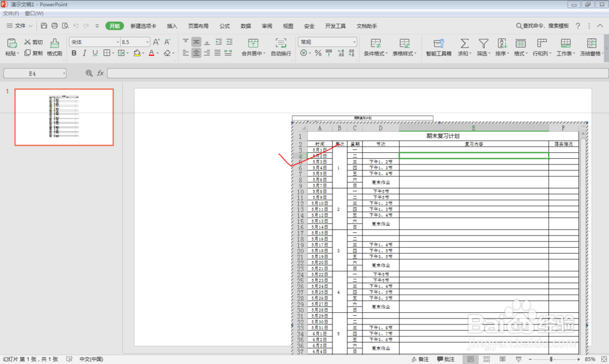Toggle Underline formatting
The image size is (609, 364).
coord(95,53)
